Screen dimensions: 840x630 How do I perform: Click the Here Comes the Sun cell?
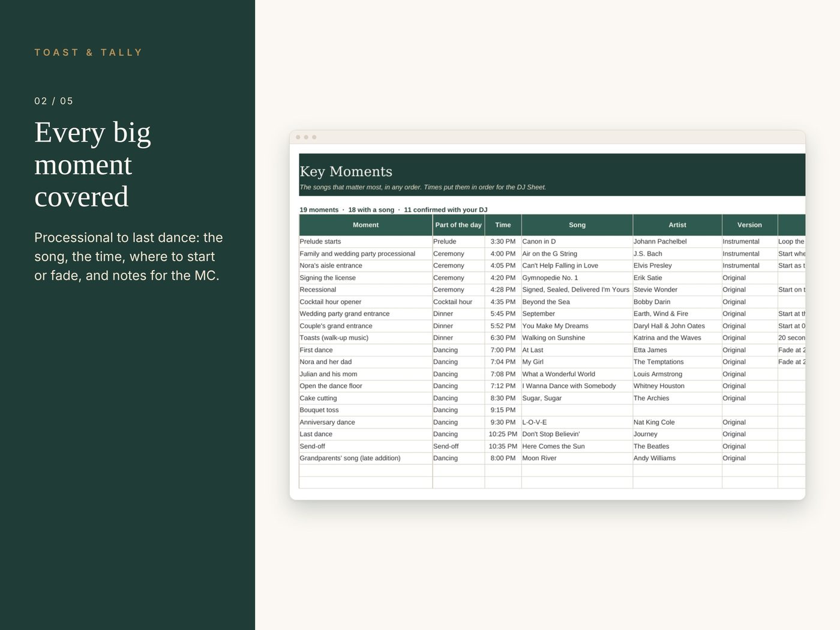tap(577, 446)
